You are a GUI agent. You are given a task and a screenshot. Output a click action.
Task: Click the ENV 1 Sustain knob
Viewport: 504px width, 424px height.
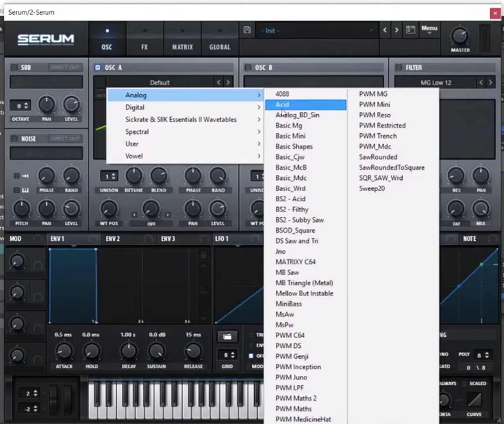click(156, 351)
